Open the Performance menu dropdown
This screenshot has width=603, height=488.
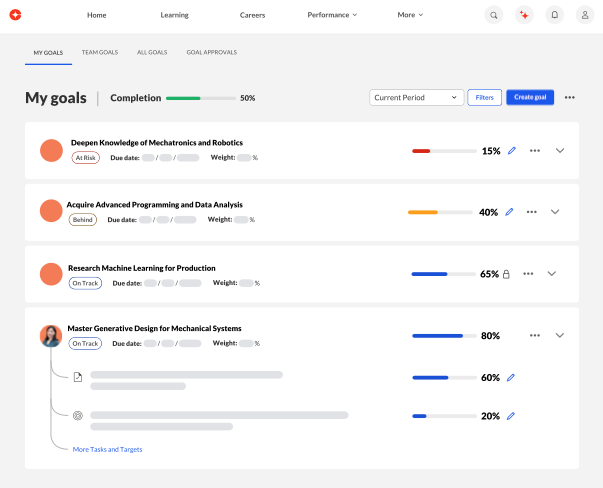[x=332, y=15]
